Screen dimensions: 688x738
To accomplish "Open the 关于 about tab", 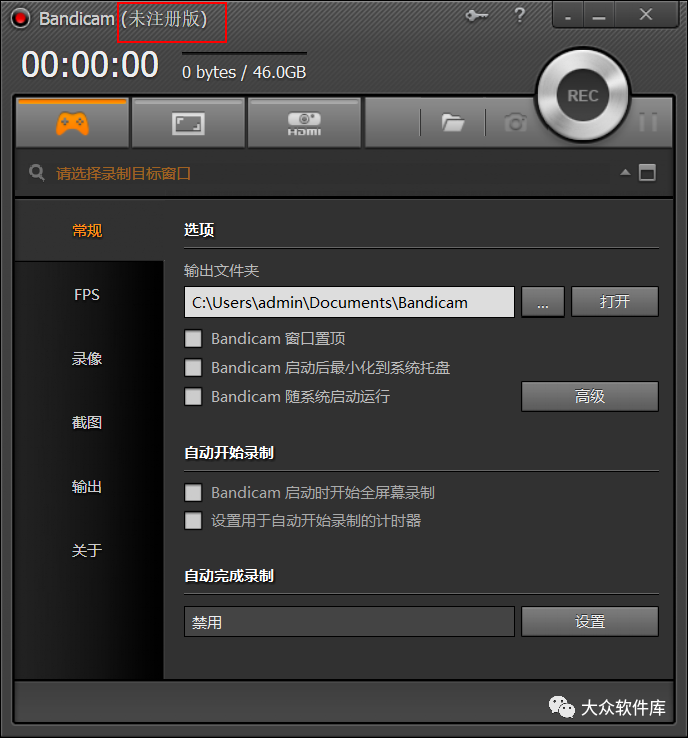I will coord(87,551).
